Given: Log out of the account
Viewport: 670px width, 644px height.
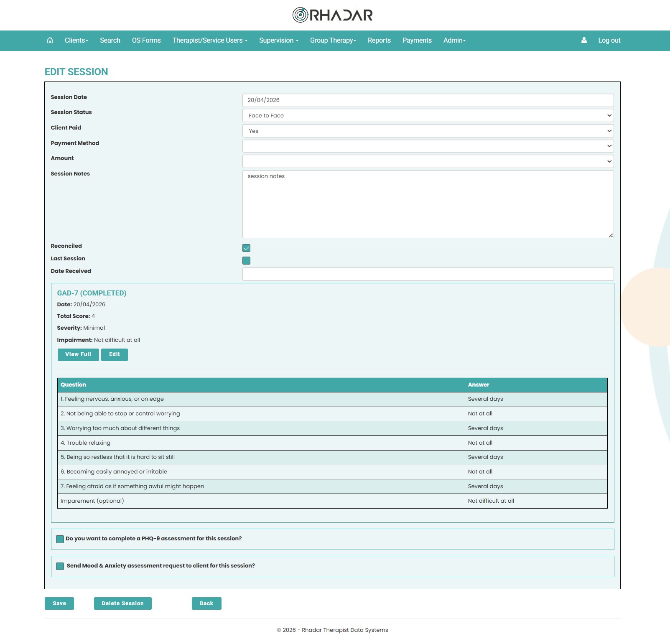Looking at the screenshot, I should (x=609, y=40).
